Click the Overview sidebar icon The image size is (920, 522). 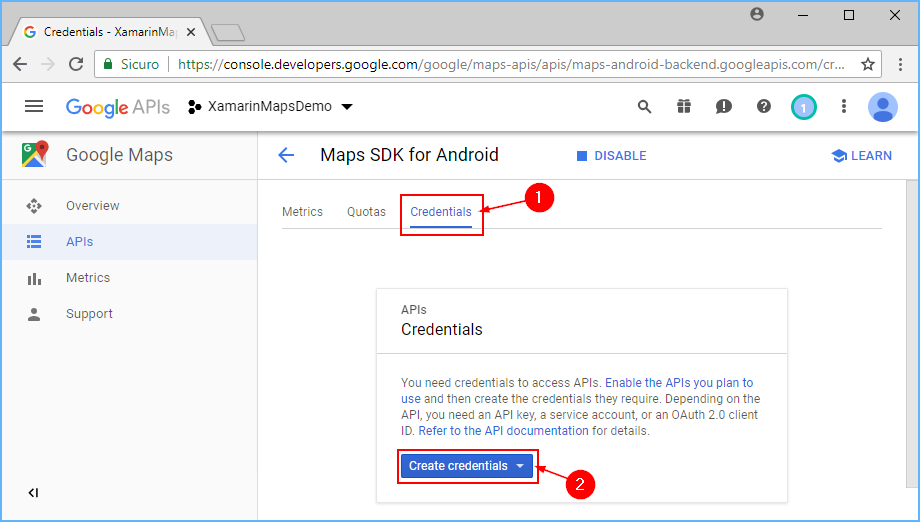34,206
